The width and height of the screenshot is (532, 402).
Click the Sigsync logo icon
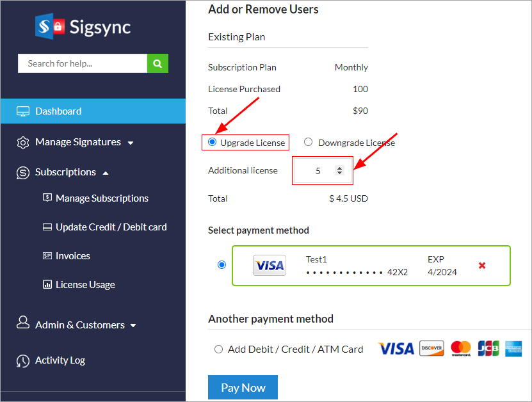51,27
